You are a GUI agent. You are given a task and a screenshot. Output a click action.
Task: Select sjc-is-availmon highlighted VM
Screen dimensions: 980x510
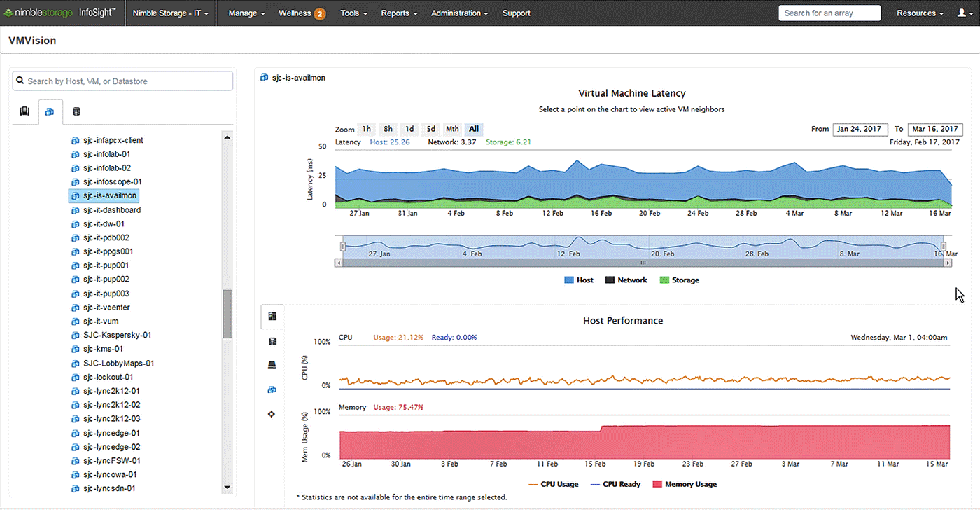point(105,195)
